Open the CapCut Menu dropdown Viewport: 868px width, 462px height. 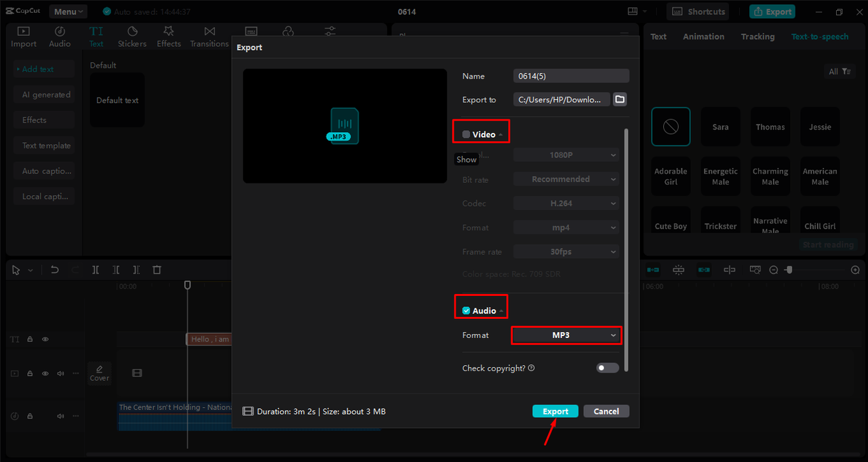(x=68, y=12)
